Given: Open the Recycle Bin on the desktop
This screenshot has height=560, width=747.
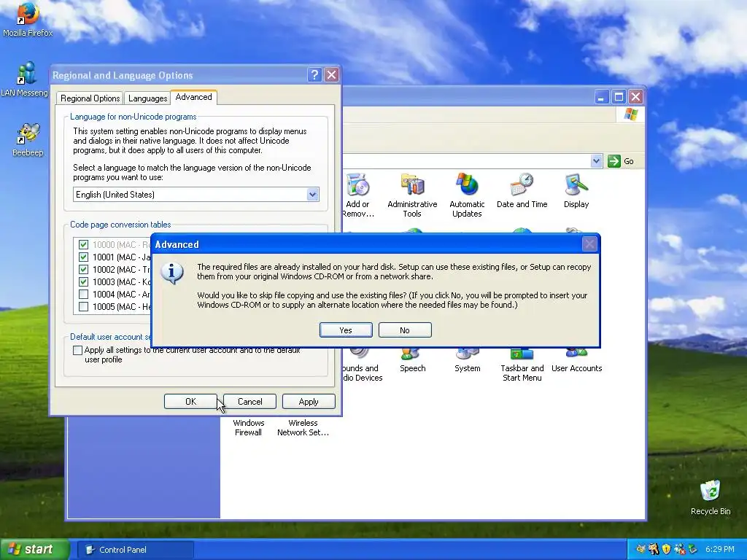Looking at the screenshot, I should (710, 497).
